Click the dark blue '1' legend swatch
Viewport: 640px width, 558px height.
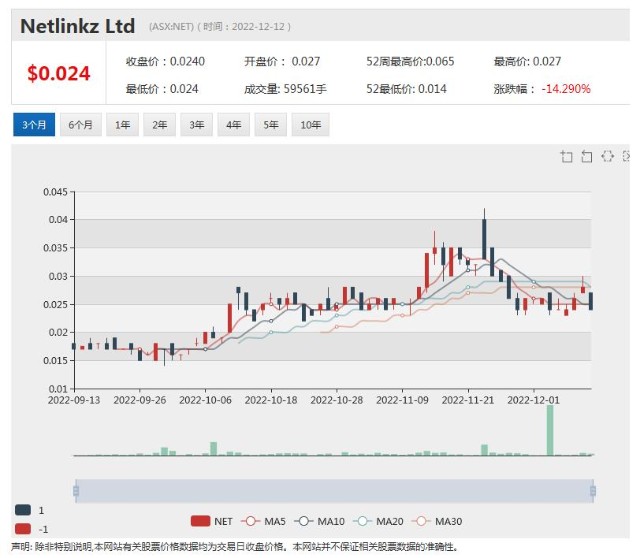pyautogui.click(x=23, y=510)
